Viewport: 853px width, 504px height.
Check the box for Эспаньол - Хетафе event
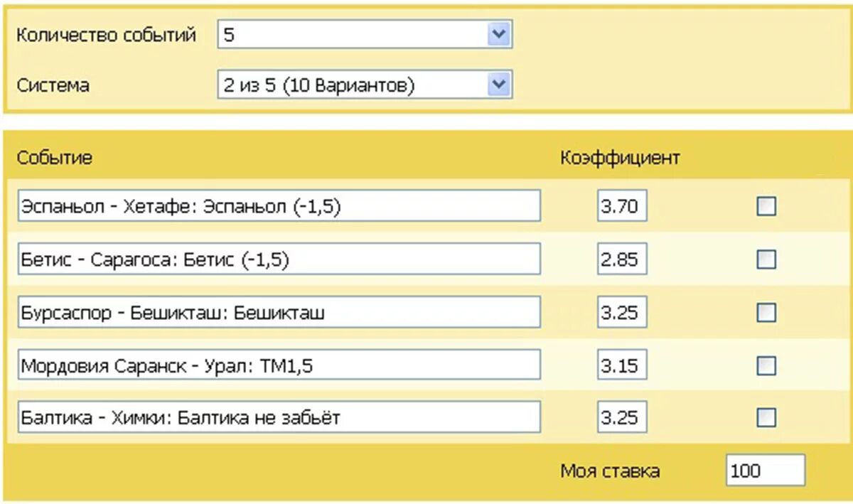click(766, 207)
